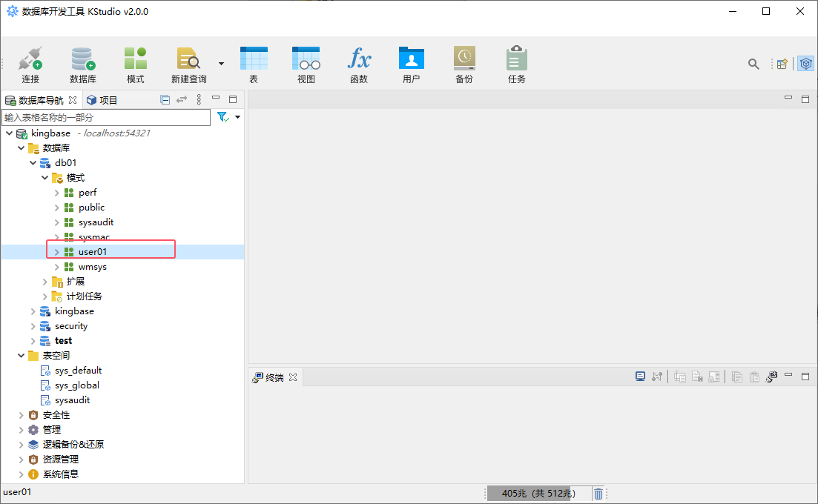818x504 pixels.
Task: Open the 备份 (Backup) tool
Action: [464, 64]
